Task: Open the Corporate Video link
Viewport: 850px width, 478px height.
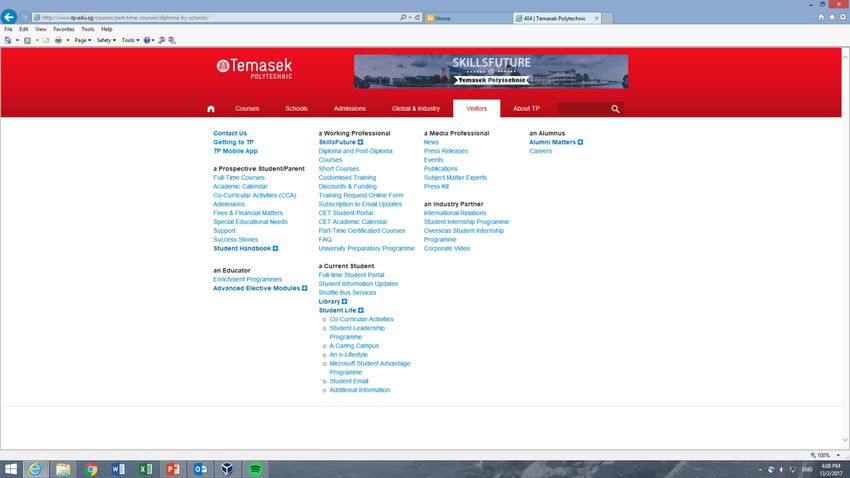Action: 447,248
